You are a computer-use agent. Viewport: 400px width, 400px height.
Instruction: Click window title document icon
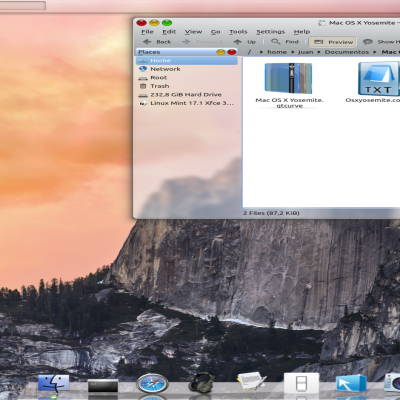point(322,23)
